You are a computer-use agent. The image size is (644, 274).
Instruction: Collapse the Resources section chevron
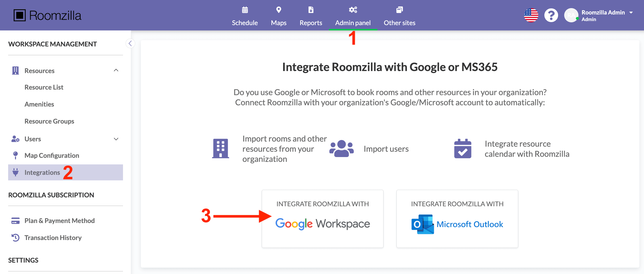click(x=116, y=71)
